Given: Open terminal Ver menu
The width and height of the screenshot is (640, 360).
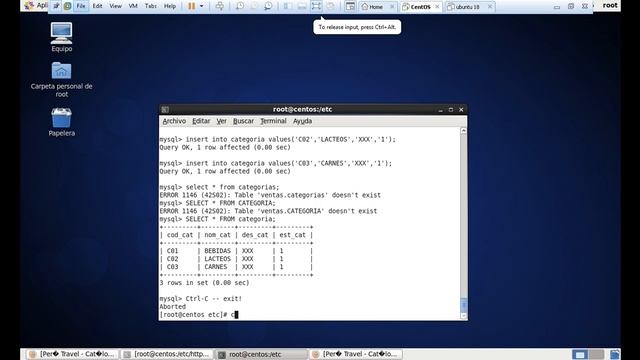Looking at the screenshot, I should coord(222,121).
